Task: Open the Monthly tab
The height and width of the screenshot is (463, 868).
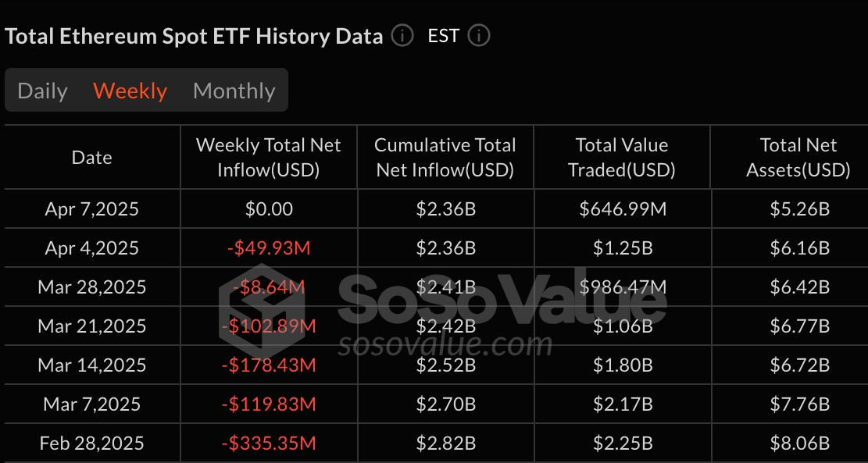Action: tap(234, 91)
